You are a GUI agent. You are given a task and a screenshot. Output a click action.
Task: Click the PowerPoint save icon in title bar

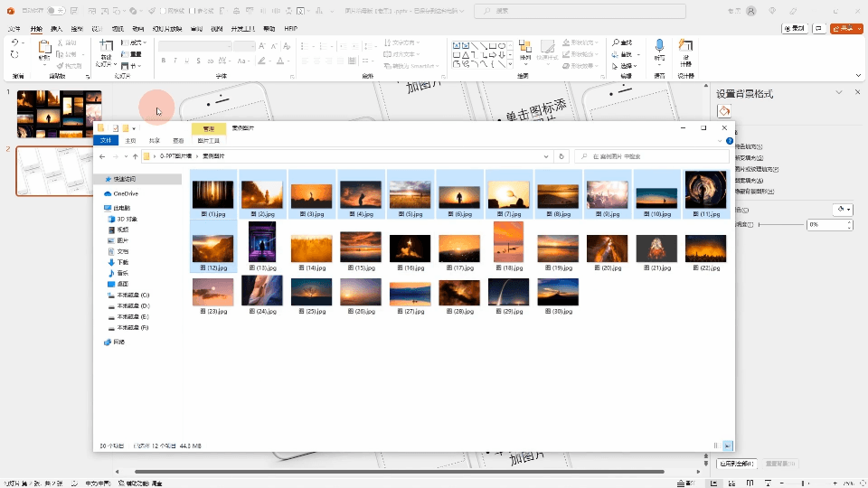point(74,11)
